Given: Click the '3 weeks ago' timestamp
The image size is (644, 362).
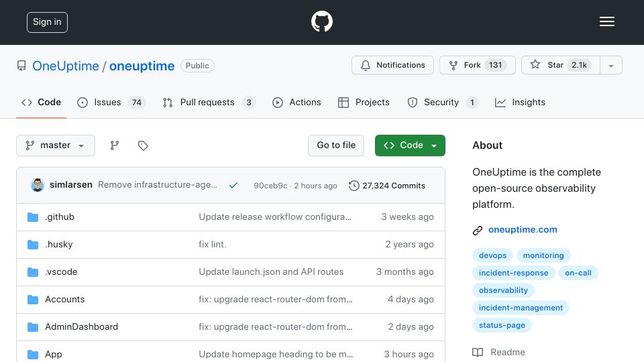Looking at the screenshot, I should tap(407, 217).
